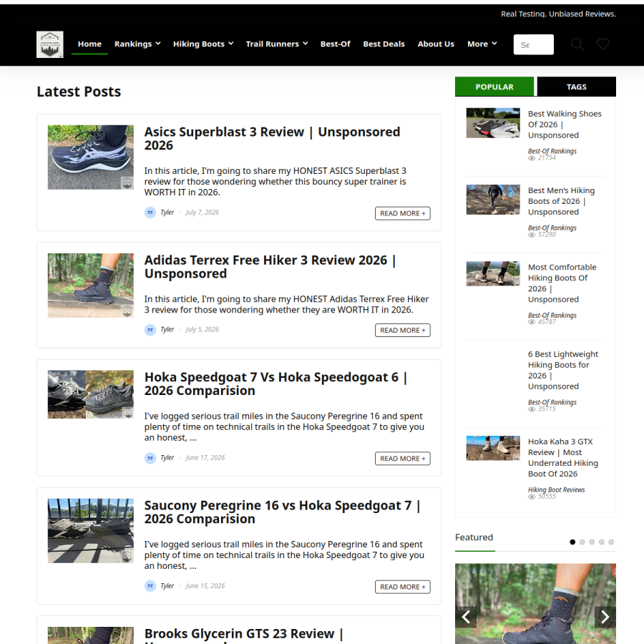The height and width of the screenshot is (644, 644).
Task: Click Tyler avatar on Saucony Peregrine post
Action: pos(150,585)
